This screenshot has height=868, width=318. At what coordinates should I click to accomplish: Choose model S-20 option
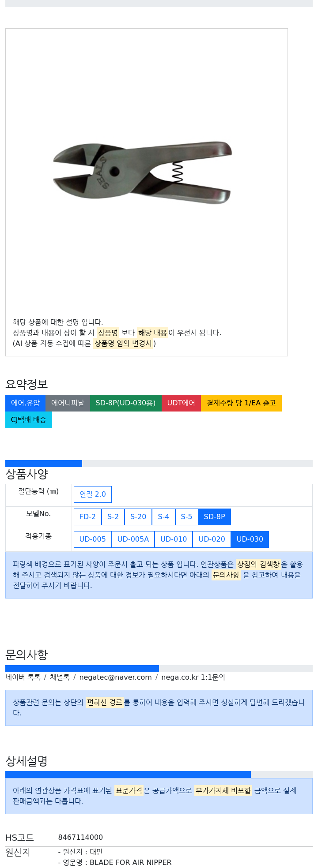[138, 517]
